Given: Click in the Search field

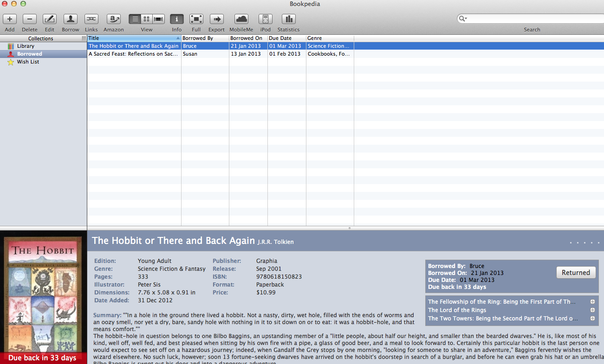Looking at the screenshot, I should (x=534, y=19).
